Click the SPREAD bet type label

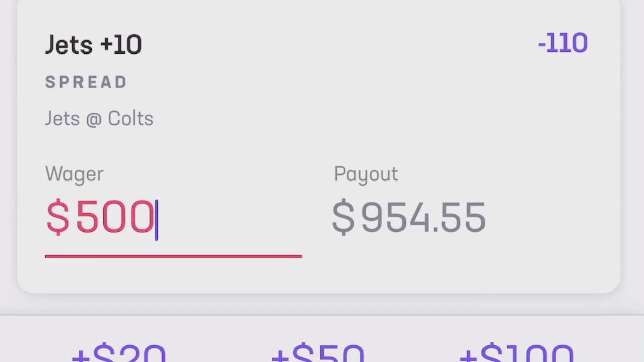click(86, 82)
